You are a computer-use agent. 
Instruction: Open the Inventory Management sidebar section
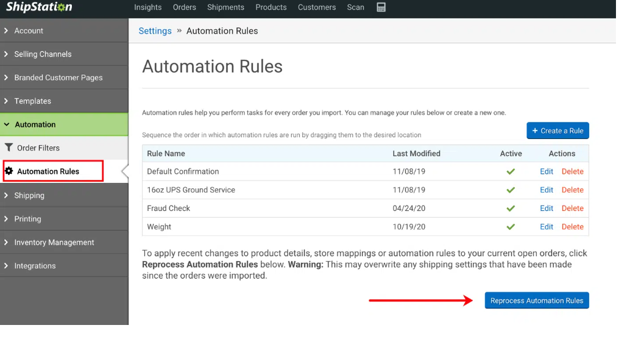(x=64, y=242)
